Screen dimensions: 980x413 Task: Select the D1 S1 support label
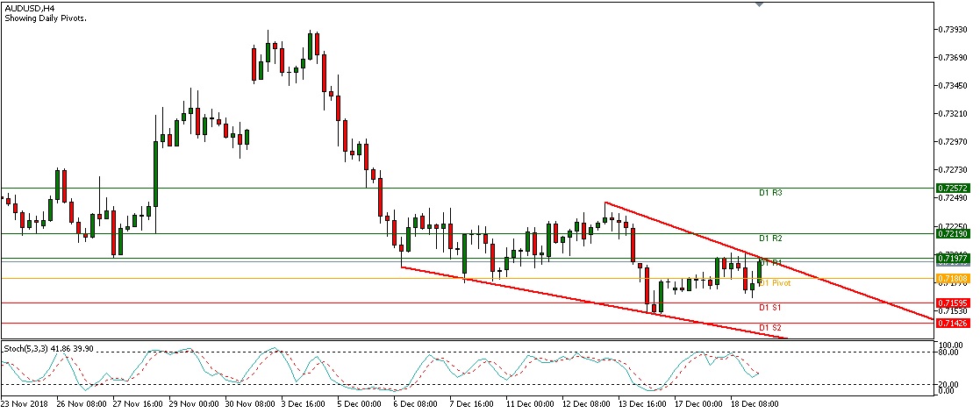coord(770,308)
